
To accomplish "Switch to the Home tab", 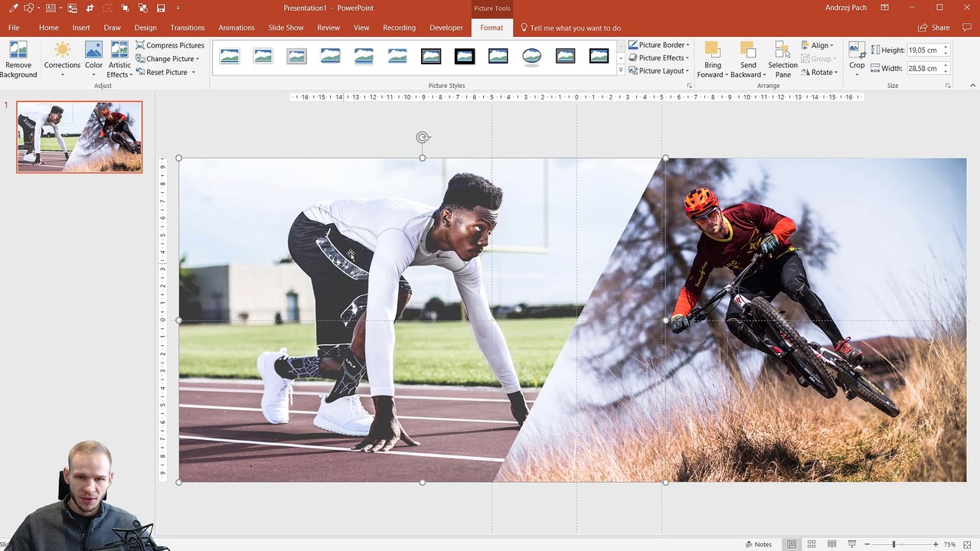I will pos(49,28).
